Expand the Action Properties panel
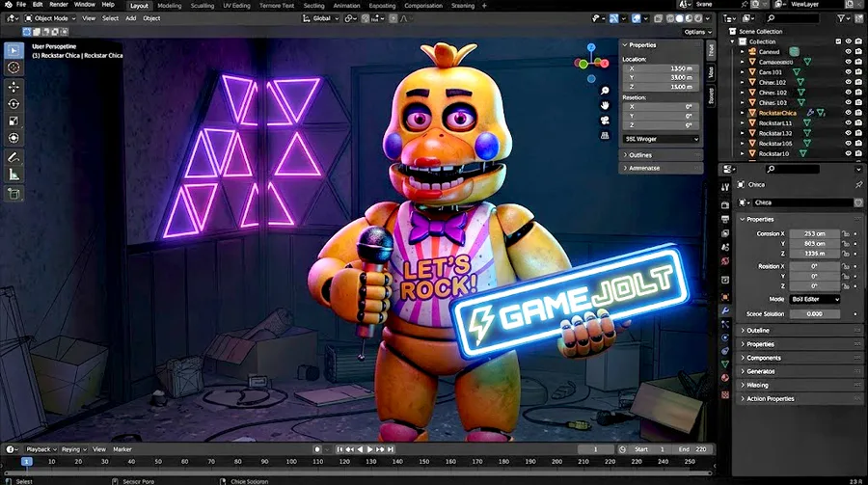 tap(800, 398)
